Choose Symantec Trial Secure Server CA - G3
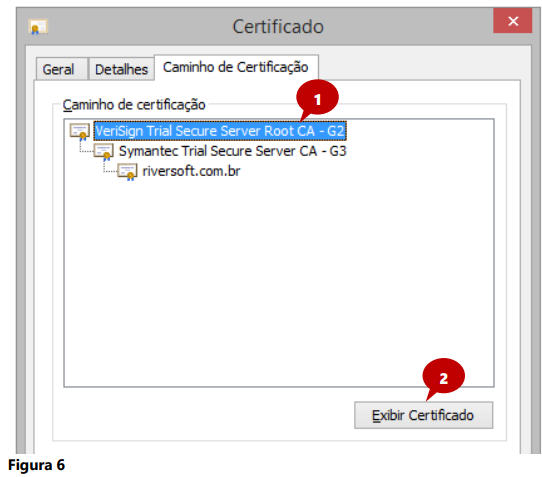The image size is (542, 477). [233, 151]
